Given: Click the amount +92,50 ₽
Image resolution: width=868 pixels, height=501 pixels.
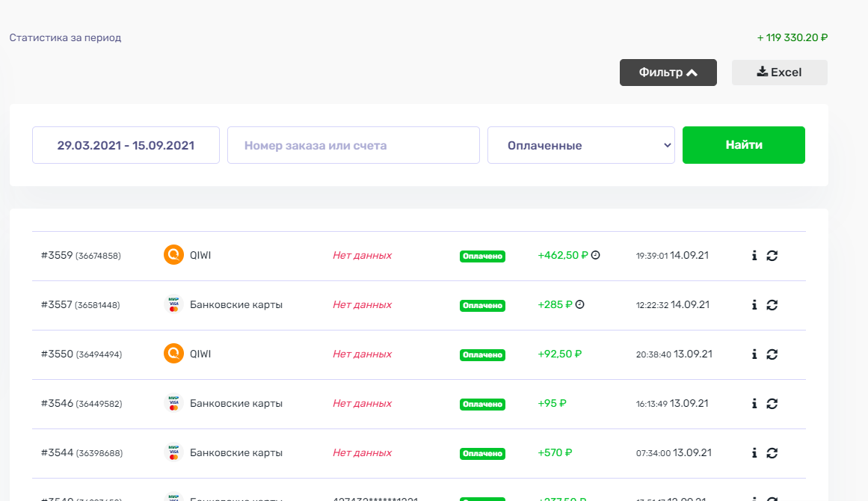Looking at the screenshot, I should point(560,354).
